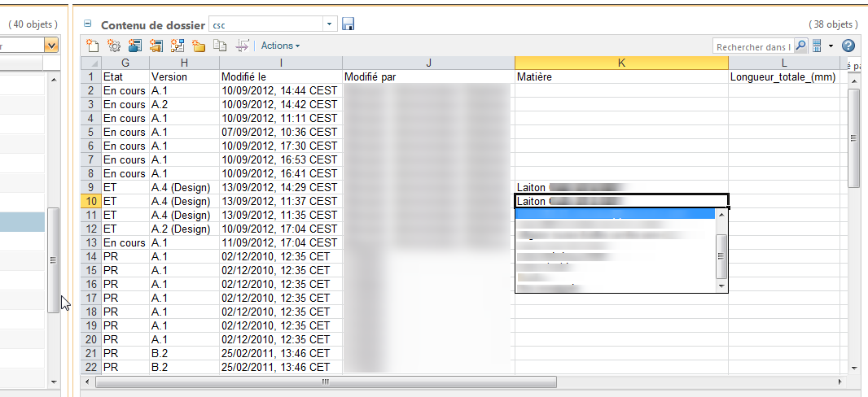Click the move arrow icon in toolbar

tap(242, 46)
